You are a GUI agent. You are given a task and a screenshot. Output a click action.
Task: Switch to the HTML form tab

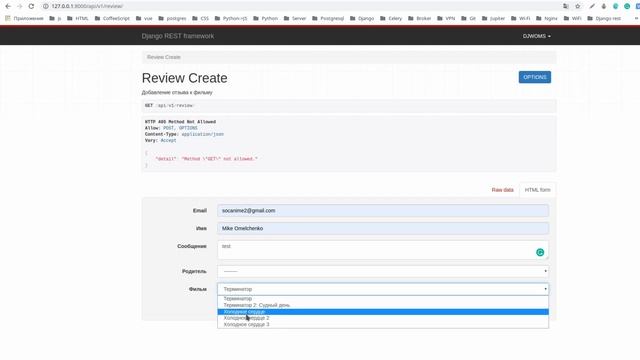coord(537,190)
